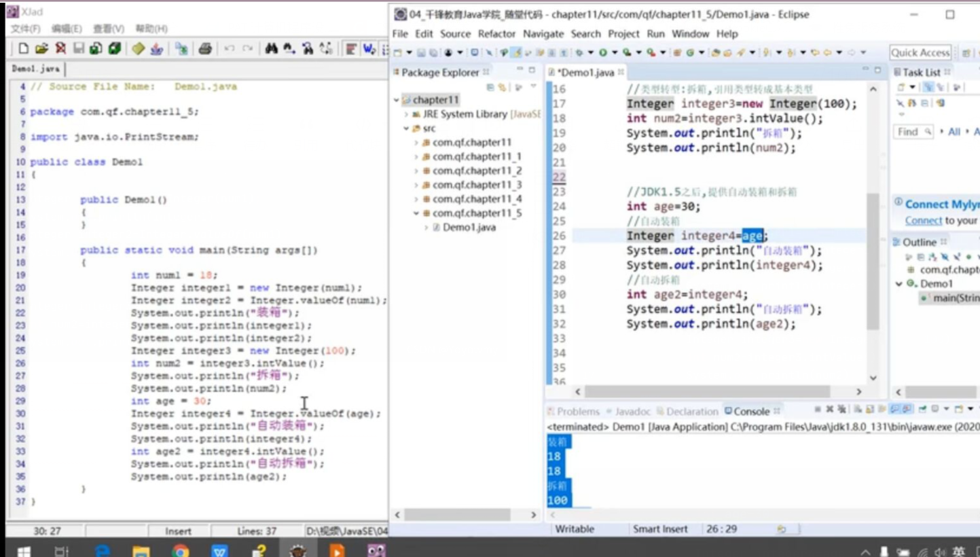The width and height of the screenshot is (980, 557).
Task: Click the Redo arrow in XJad toolbar
Action: [248, 48]
